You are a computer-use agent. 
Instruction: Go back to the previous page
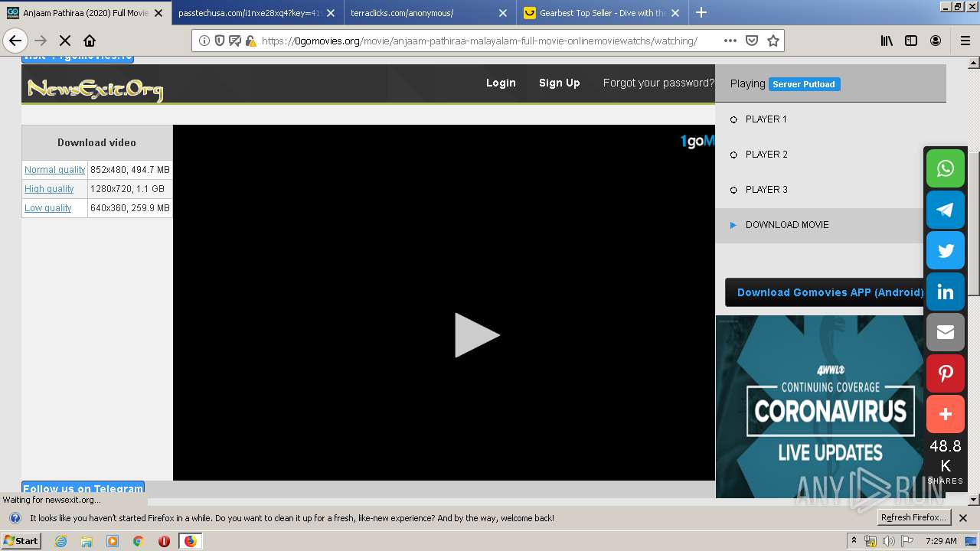point(15,41)
